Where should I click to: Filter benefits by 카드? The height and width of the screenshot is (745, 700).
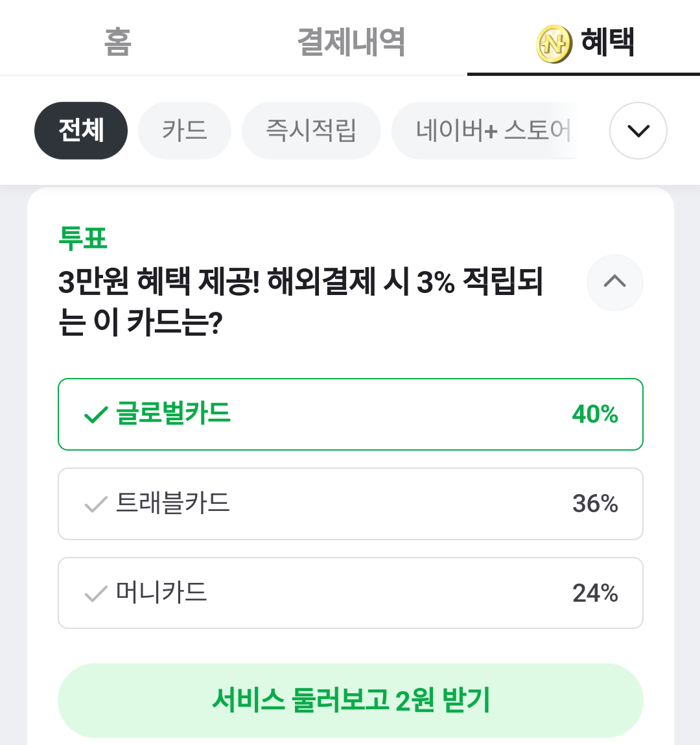(x=185, y=130)
